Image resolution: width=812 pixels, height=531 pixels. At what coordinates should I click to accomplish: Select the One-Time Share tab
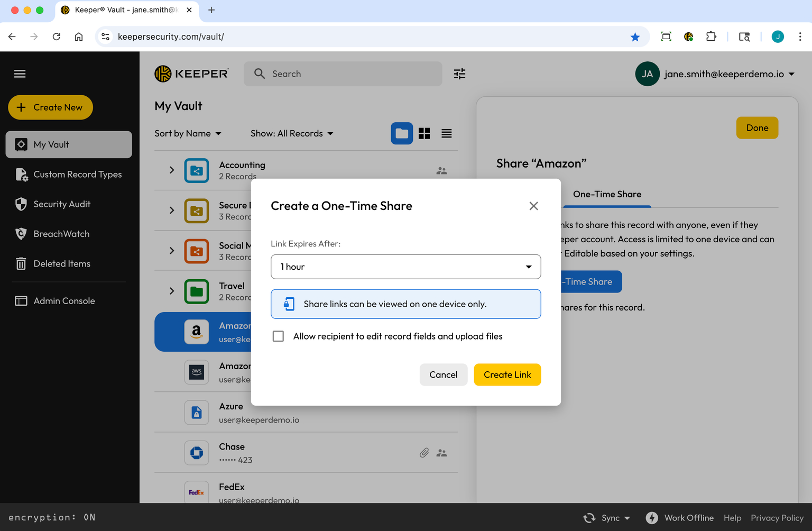pyautogui.click(x=607, y=194)
